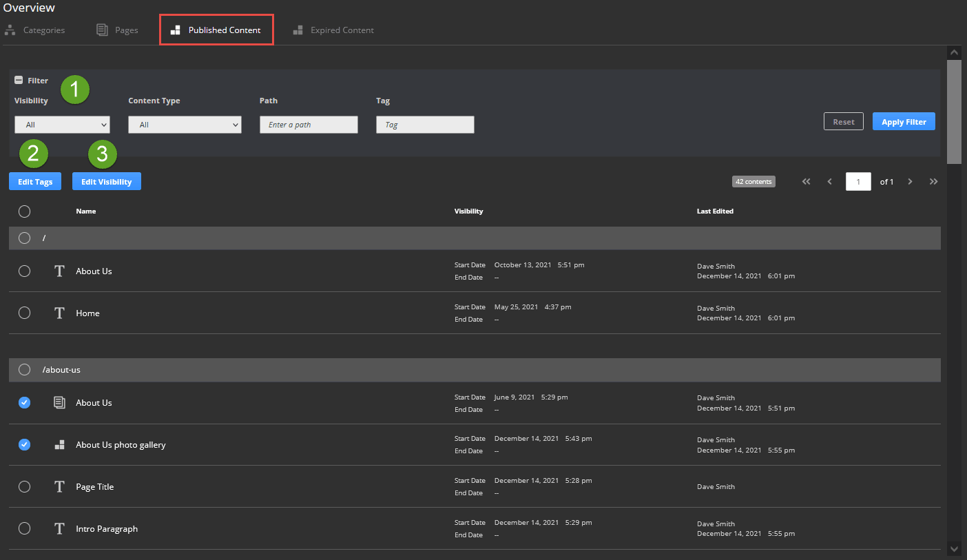Click the page icon next to About Us
Screen dimensions: 967x560
pyautogui.click(x=59, y=402)
